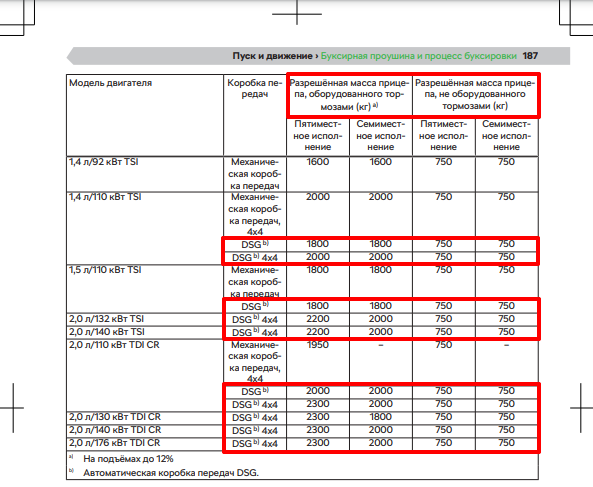The image size is (593, 487).
Task: Click 2300 in the 2,0 л/130 кВт TDI CR row
Action: [x=318, y=417]
